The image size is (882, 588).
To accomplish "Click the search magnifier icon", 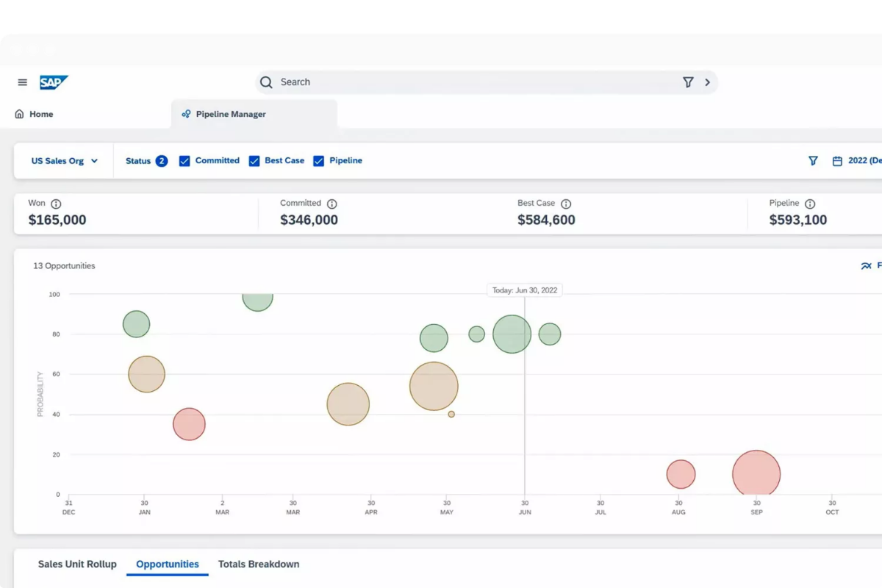I will pos(266,82).
